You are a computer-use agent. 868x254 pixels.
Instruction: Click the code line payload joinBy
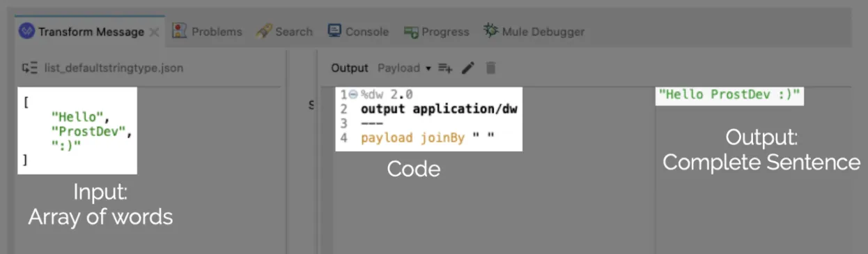coord(428,138)
